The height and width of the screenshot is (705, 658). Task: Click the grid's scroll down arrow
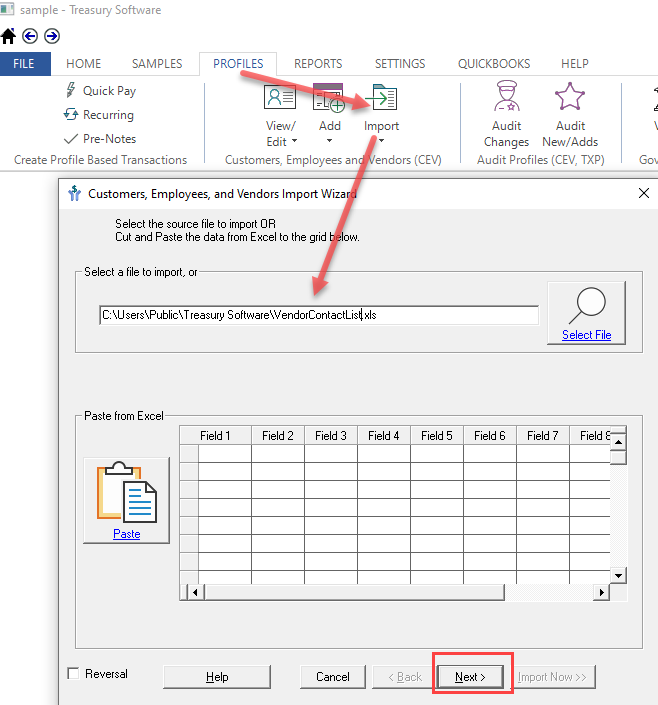pyautogui.click(x=619, y=576)
